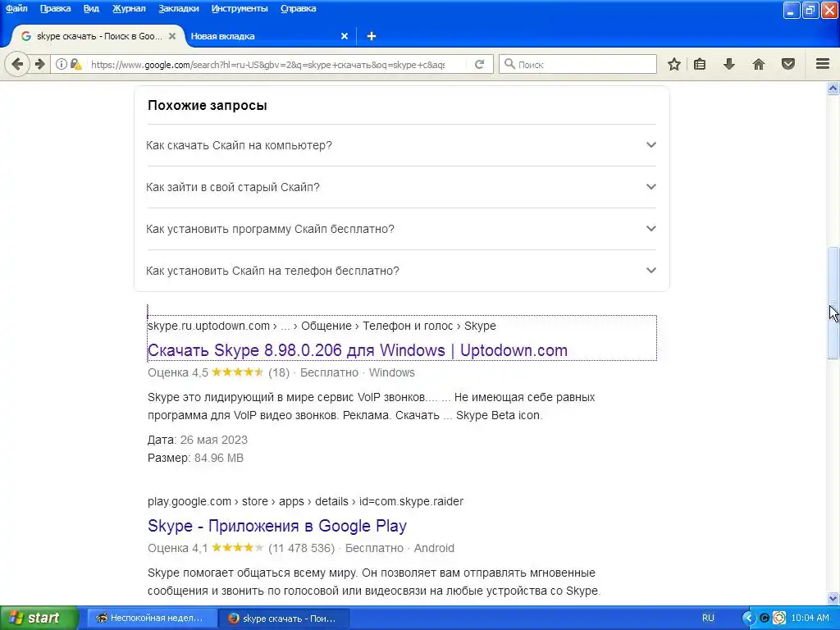The image size is (840, 630).
Task: Click 'Похожие запросы' heading
Action: pyautogui.click(x=208, y=106)
